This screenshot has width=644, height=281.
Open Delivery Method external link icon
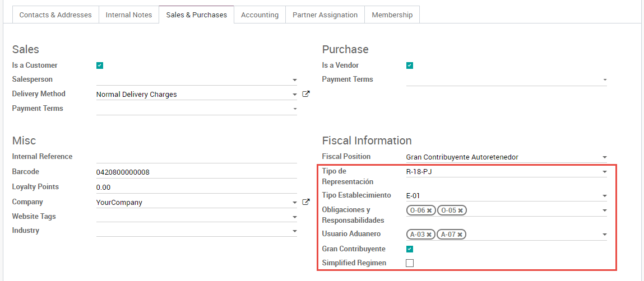click(x=306, y=94)
